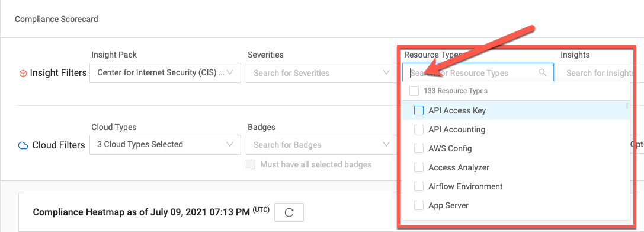Screen dimensions: 644x232
Task: Check the 133 Resource Types select-all box
Action: [414, 91]
